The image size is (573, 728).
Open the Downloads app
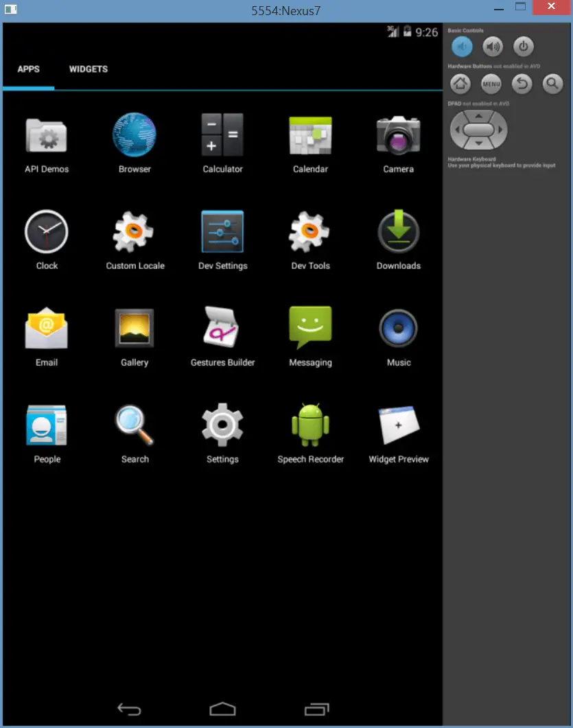click(x=398, y=231)
